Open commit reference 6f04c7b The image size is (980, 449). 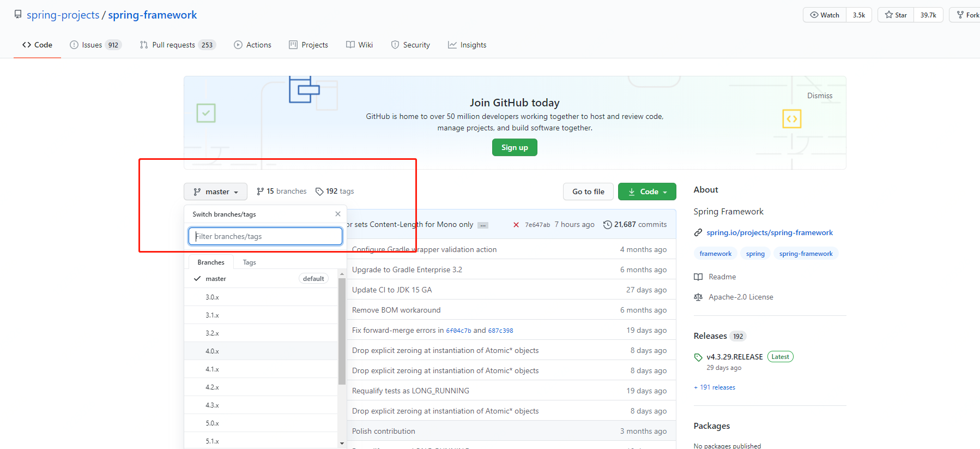pos(458,331)
